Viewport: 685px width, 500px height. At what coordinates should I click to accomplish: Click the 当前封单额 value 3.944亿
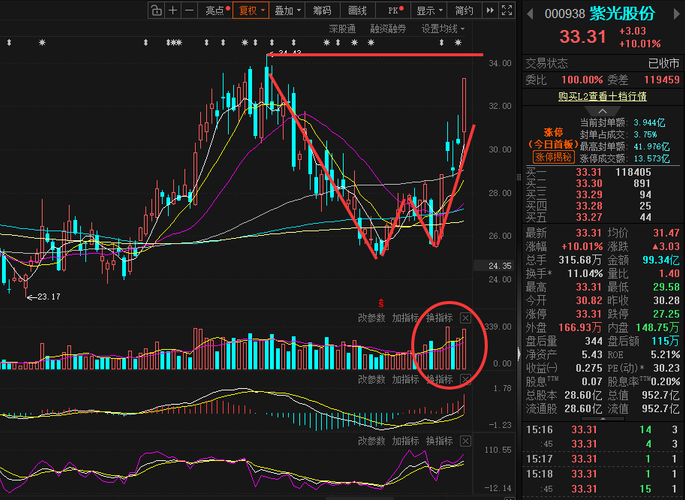[x=650, y=123]
